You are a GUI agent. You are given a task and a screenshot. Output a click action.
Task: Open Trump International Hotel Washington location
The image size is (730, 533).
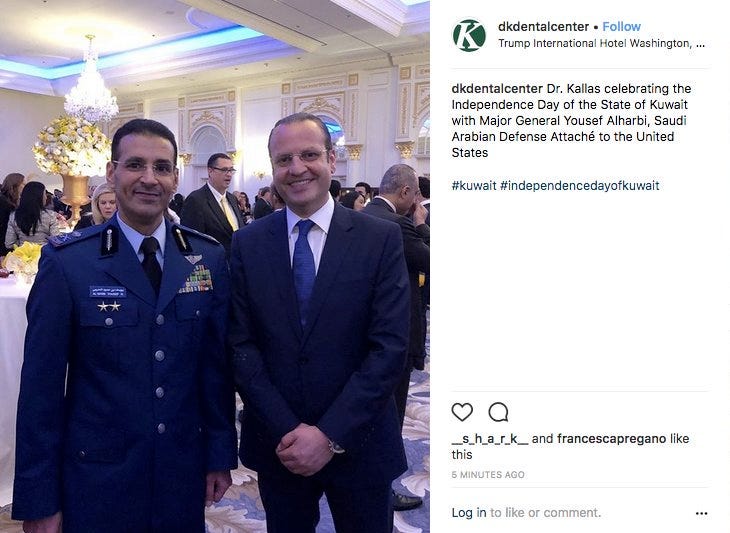coord(601,43)
